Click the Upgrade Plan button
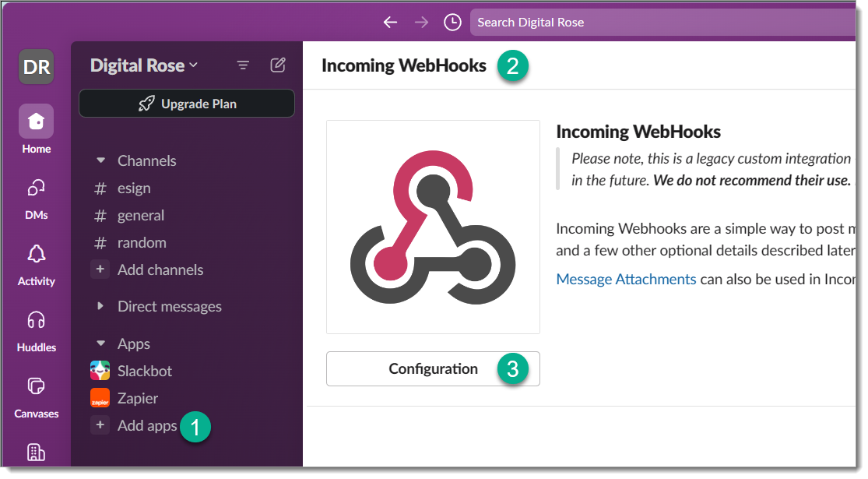This screenshot has width=868, height=479. (187, 104)
